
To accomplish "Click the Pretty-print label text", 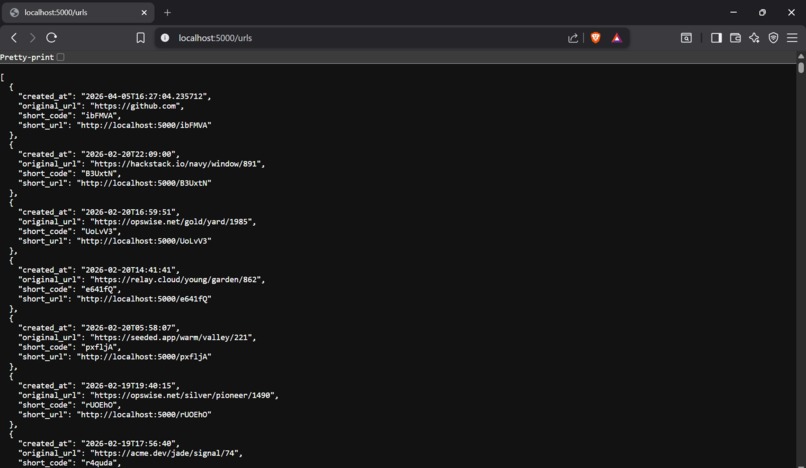I will click(x=27, y=57).
